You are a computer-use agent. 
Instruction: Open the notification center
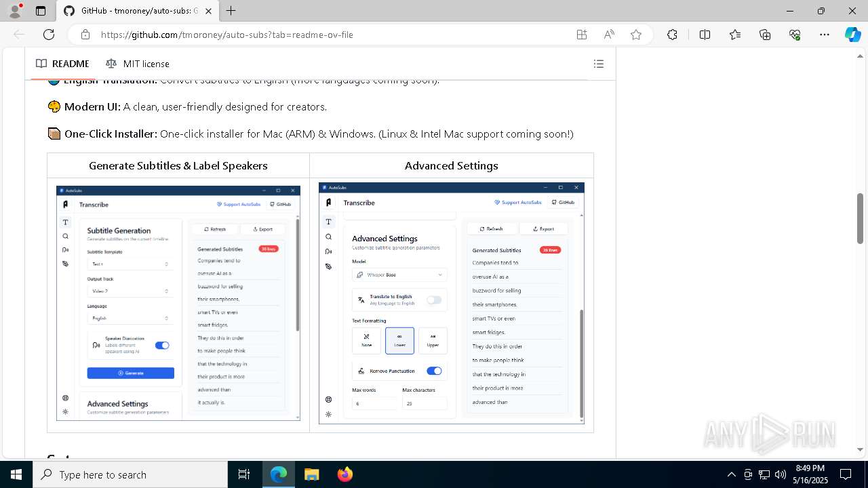[x=846, y=474]
